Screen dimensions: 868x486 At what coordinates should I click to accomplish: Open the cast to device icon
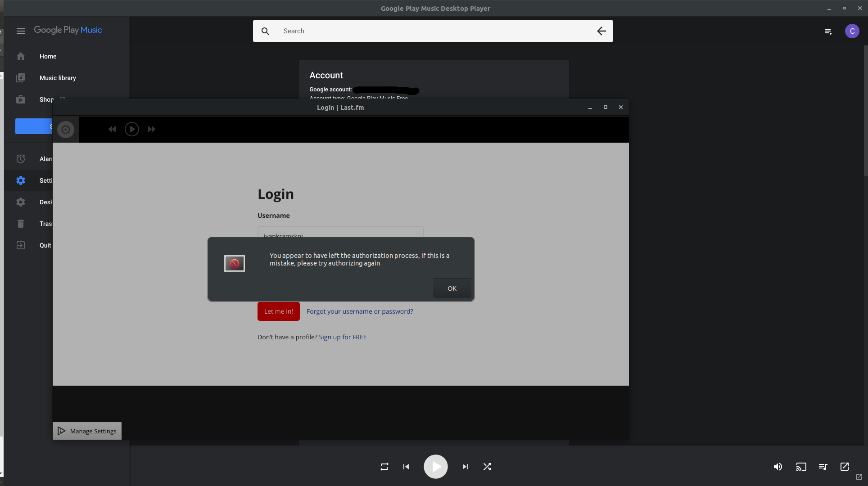coord(801,467)
